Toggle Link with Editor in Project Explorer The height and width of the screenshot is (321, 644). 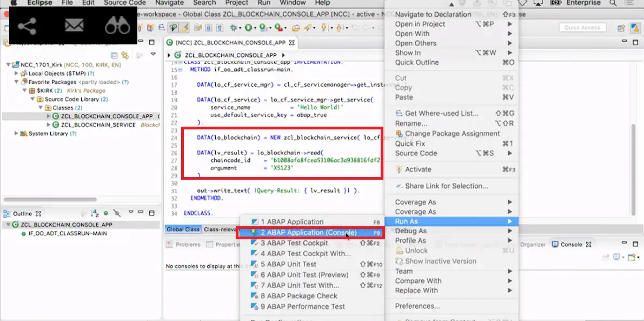tap(125, 55)
